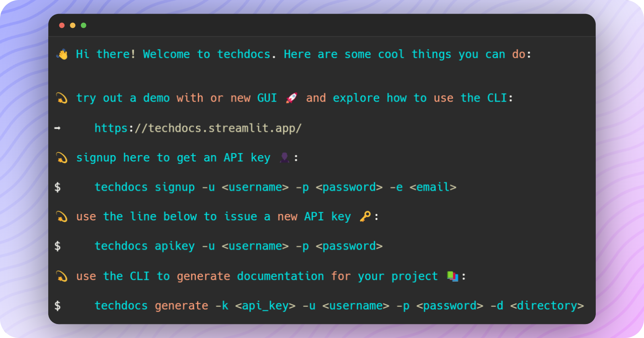Click the rocket emoji after GUI
The height and width of the screenshot is (338, 644).
[x=291, y=98]
